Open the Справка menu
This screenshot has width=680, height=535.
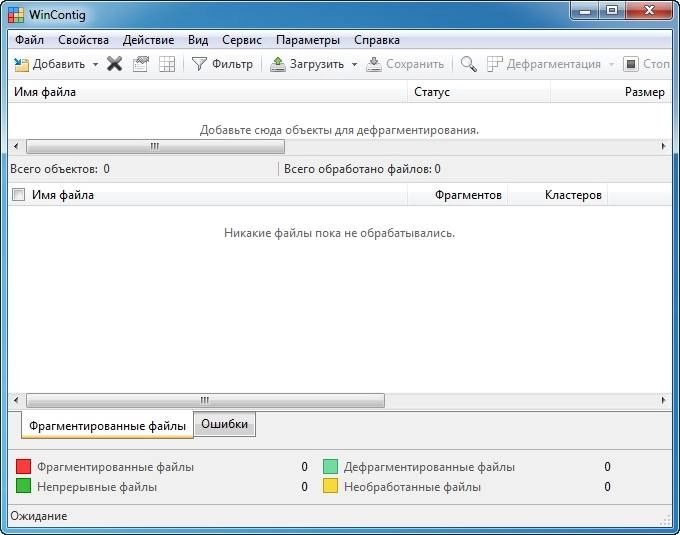[x=376, y=40]
